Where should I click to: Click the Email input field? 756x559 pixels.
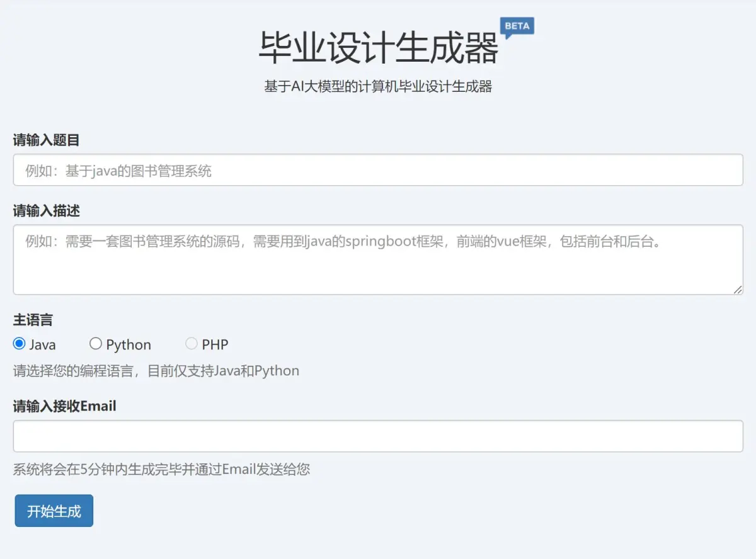(378, 436)
